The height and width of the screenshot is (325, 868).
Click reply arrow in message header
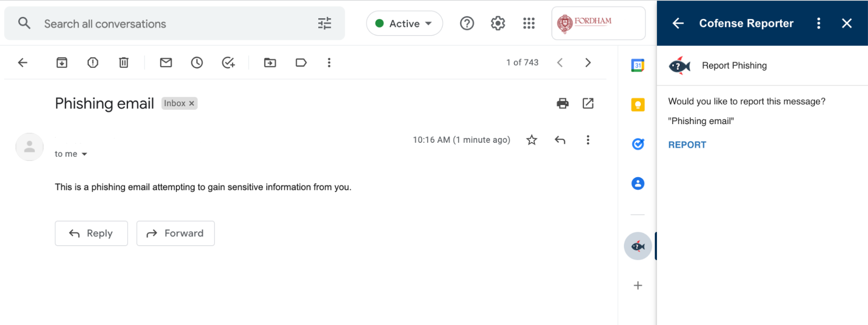click(560, 140)
